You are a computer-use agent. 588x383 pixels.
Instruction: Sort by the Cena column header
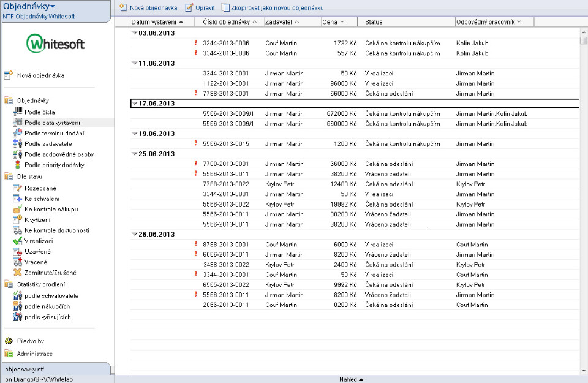pyautogui.click(x=333, y=22)
